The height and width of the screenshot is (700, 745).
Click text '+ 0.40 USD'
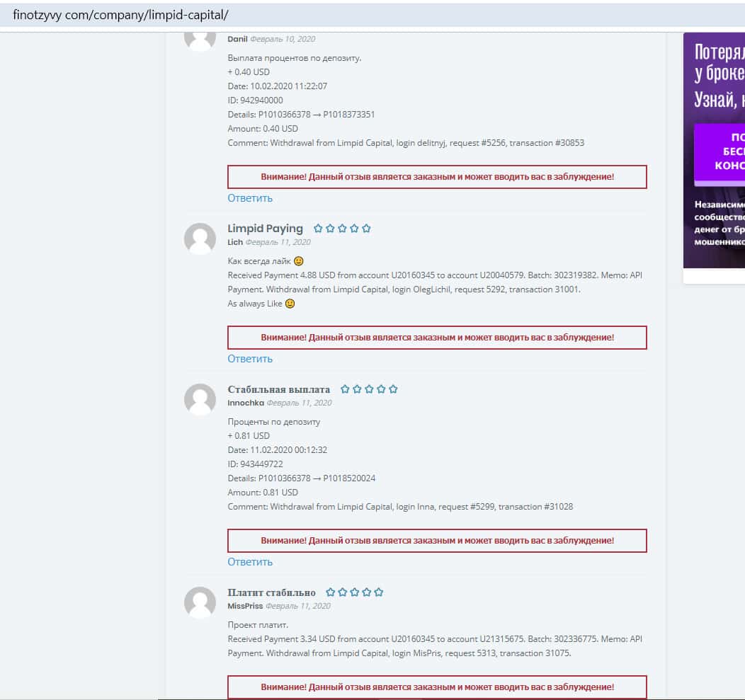[249, 71]
